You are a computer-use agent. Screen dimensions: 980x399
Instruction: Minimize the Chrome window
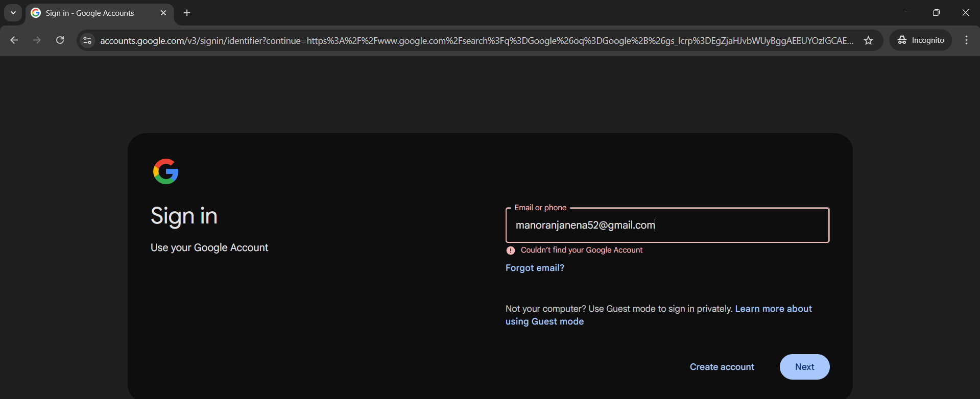(907, 13)
